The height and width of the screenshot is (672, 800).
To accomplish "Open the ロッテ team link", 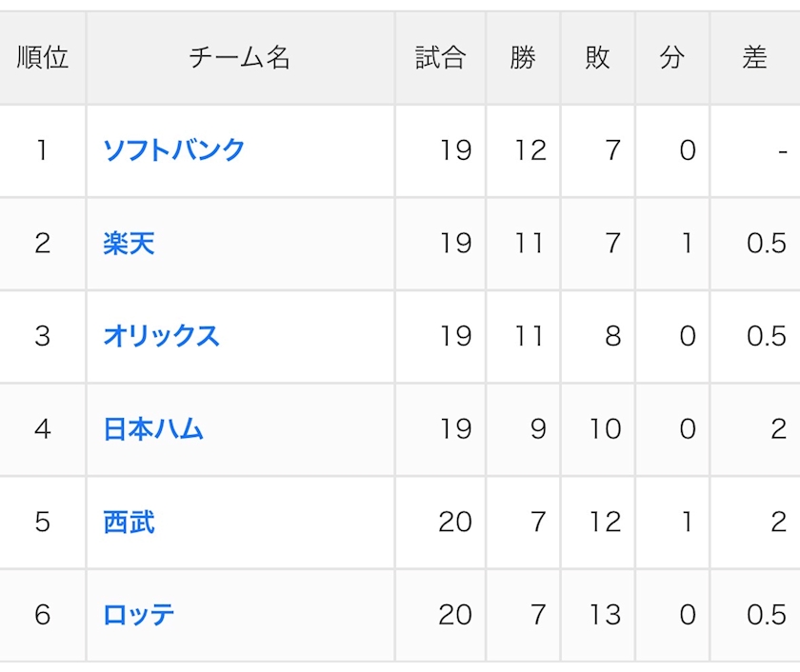I will 139,615.
